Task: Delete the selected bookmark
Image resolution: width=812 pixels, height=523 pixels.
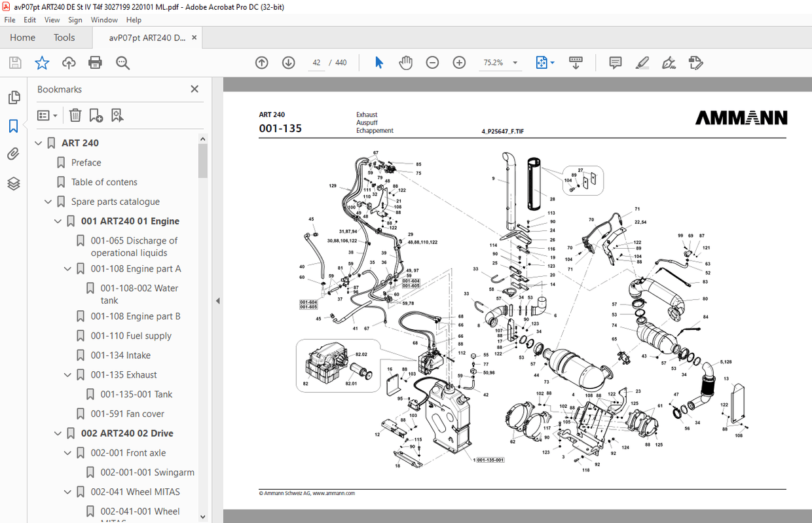Action: tap(75, 115)
